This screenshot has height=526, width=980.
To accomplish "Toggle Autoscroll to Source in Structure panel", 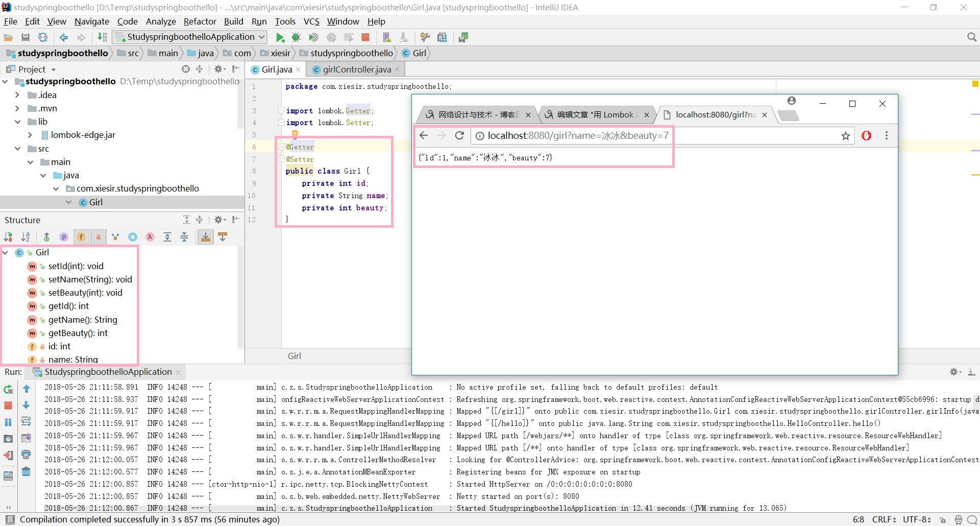I will (206, 237).
